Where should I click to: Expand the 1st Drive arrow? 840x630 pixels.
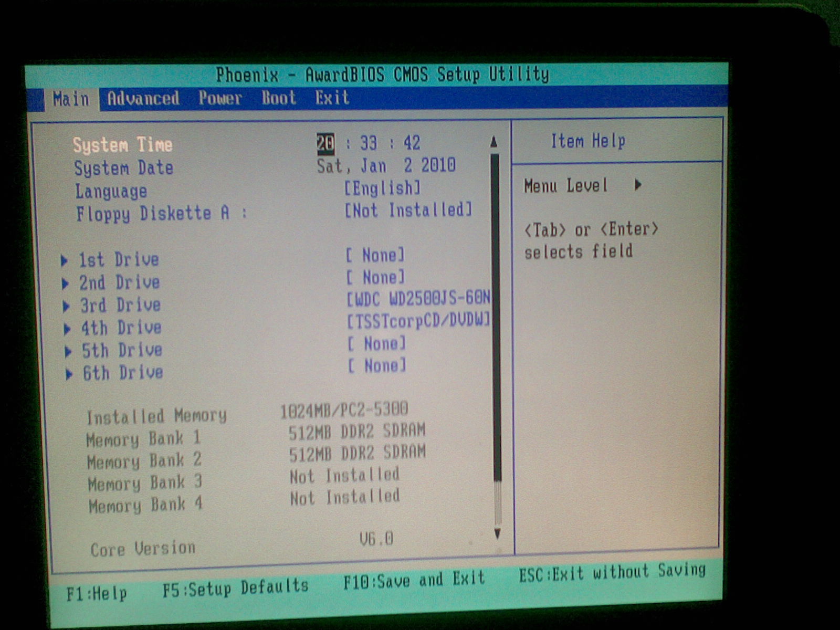pos(64,260)
